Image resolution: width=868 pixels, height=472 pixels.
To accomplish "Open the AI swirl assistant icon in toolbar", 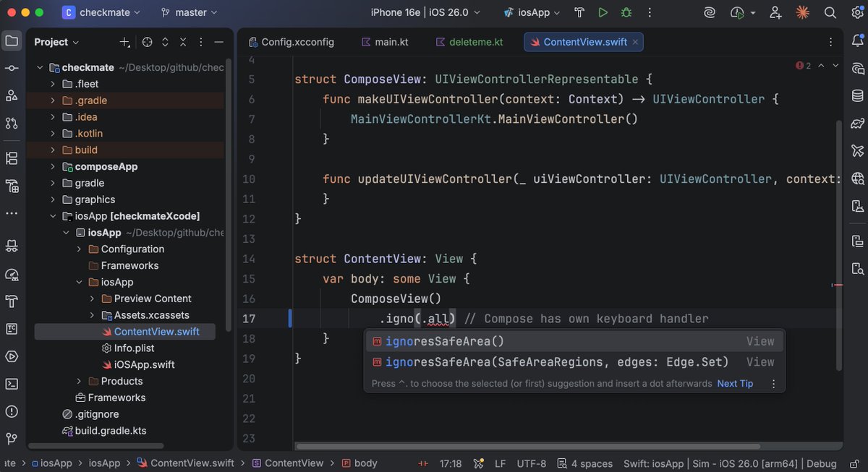I will pos(711,12).
